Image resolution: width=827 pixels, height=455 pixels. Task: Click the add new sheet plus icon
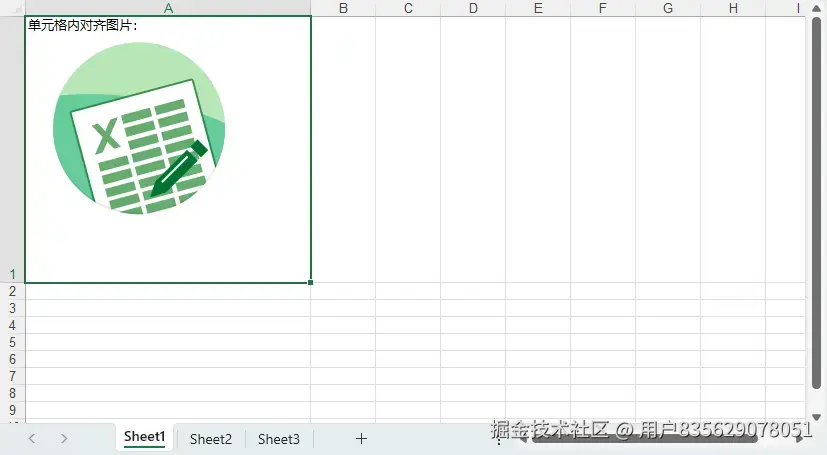coord(361,439)
